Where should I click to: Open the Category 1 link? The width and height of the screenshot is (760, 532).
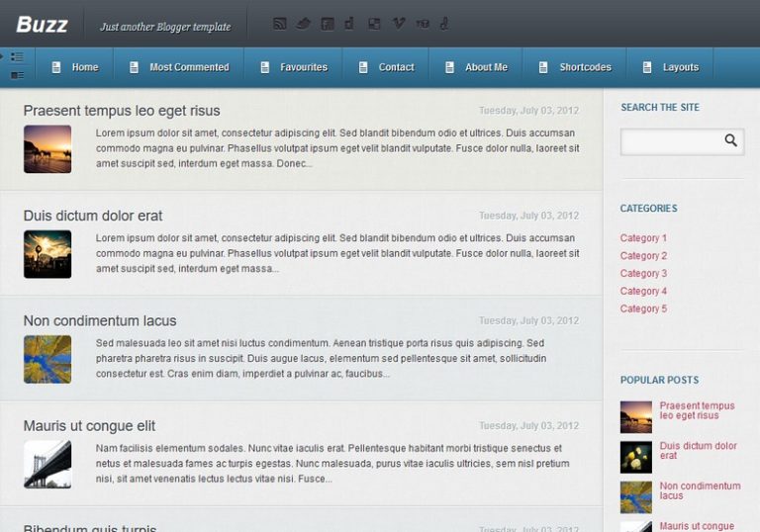[x=643, y=238]
